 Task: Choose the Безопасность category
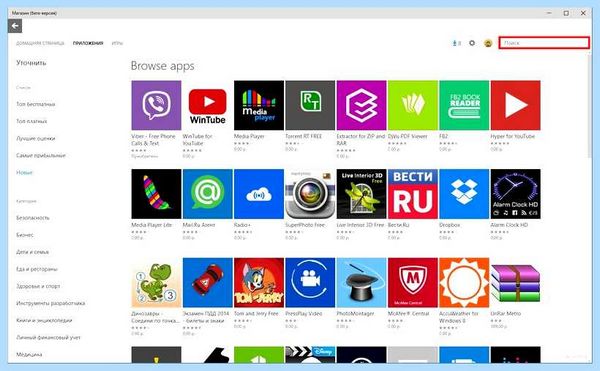tap(33, 218)
